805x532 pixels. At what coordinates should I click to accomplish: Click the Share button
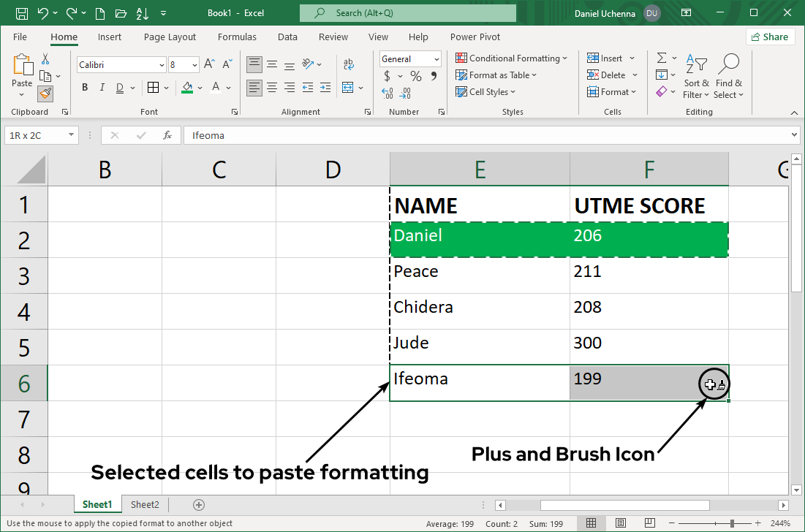point(770,36)
